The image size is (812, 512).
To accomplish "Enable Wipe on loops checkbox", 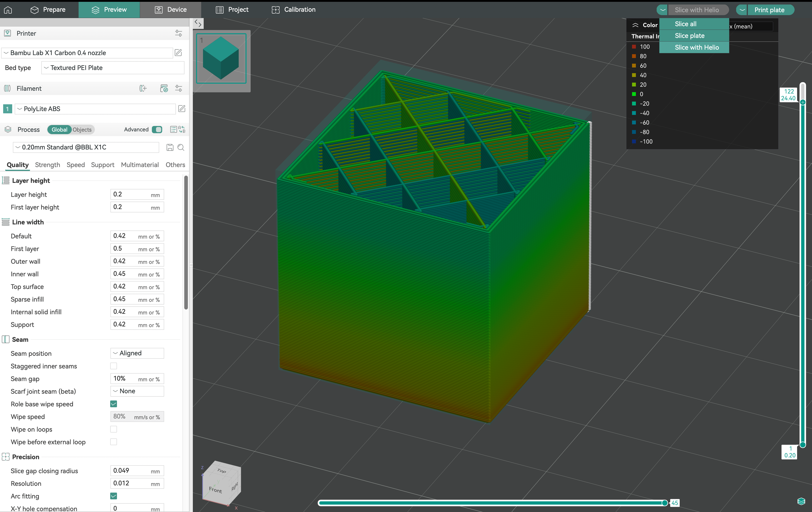I will (x=114, y=429).
